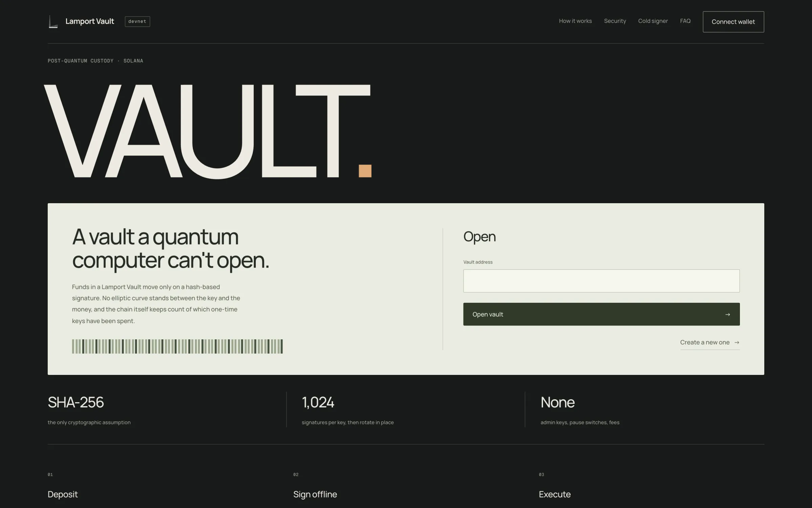
Task: Focus the Vault address input field
Action: pos(601,281)
